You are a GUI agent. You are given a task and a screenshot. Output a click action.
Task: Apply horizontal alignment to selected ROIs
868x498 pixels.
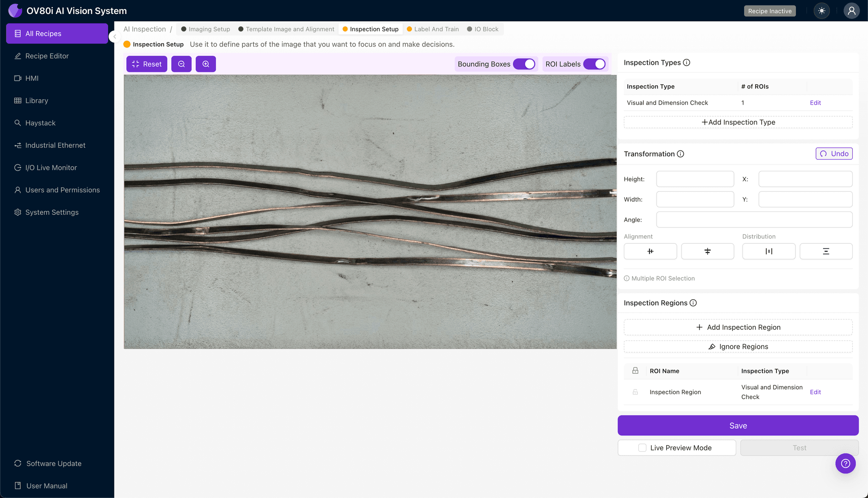pyautogui.click(x=650, y=251)
